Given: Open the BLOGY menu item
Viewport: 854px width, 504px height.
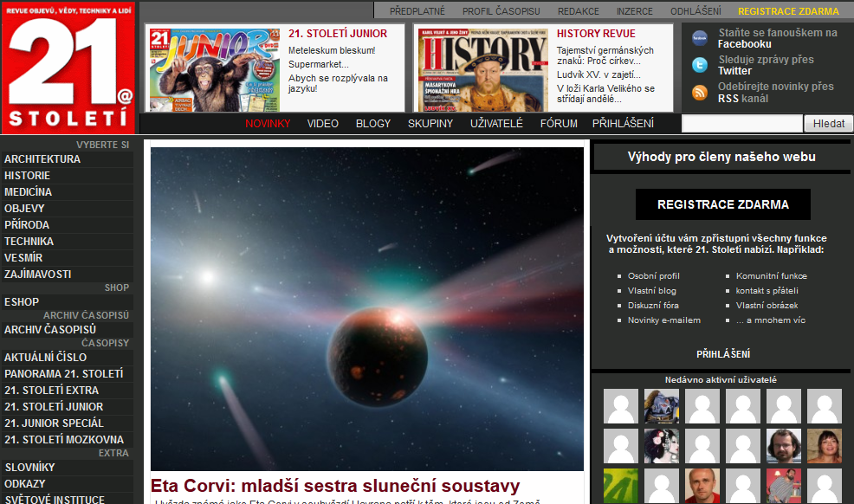Looking at the screenshot, I should (373, 124).
